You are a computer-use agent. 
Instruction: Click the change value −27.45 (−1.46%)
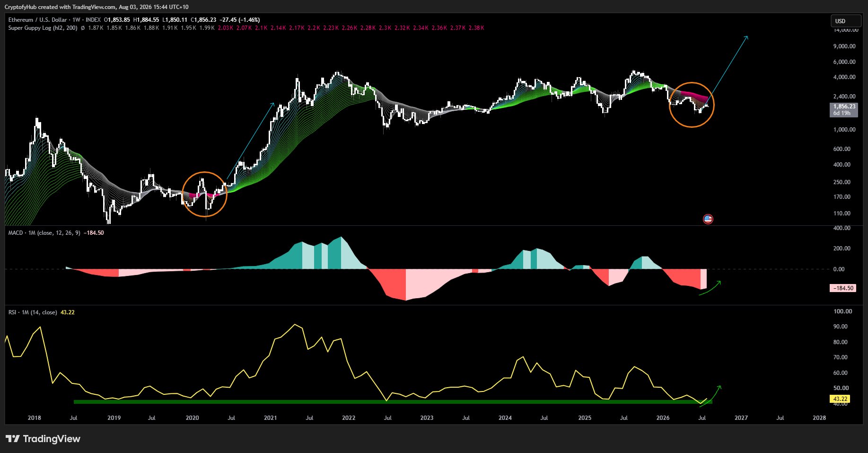tap(240, 20)
